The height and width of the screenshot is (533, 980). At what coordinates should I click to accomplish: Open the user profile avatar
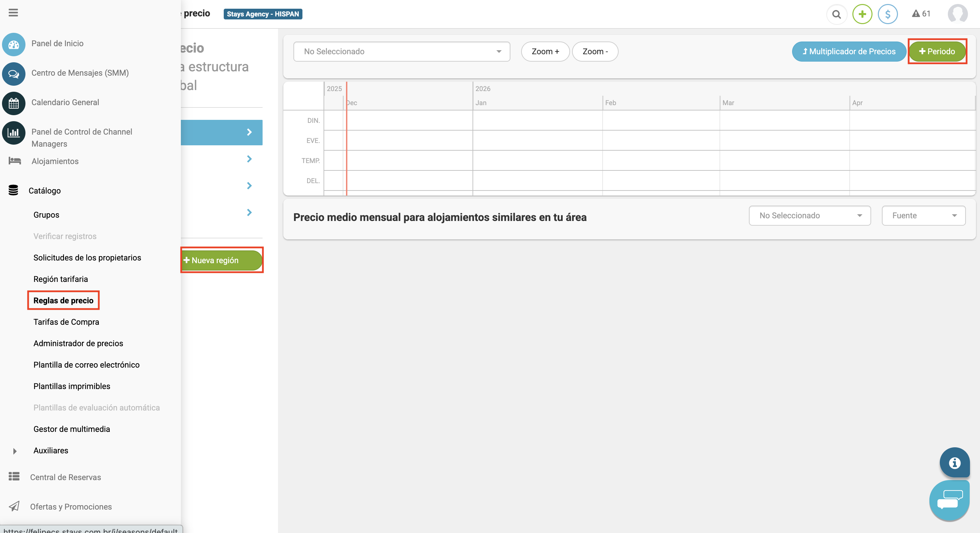point(957,14)
